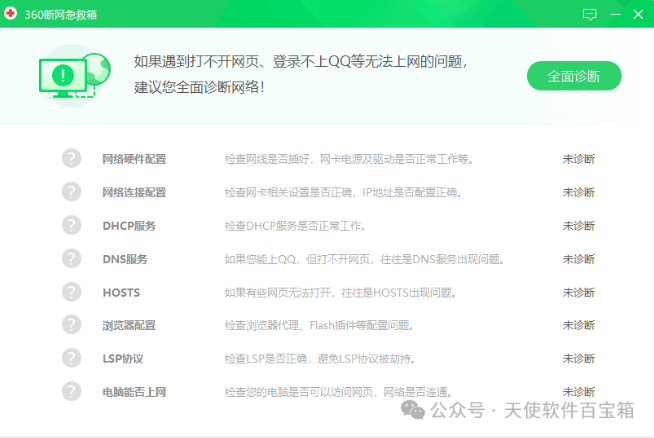Click the question mark icon beside DHCP服务

pos(71,225)
